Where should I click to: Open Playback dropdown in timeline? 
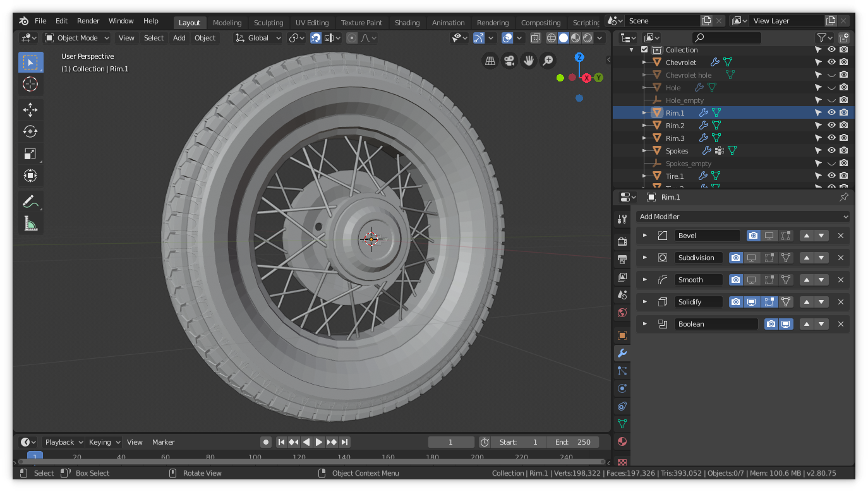pos(64,442)
